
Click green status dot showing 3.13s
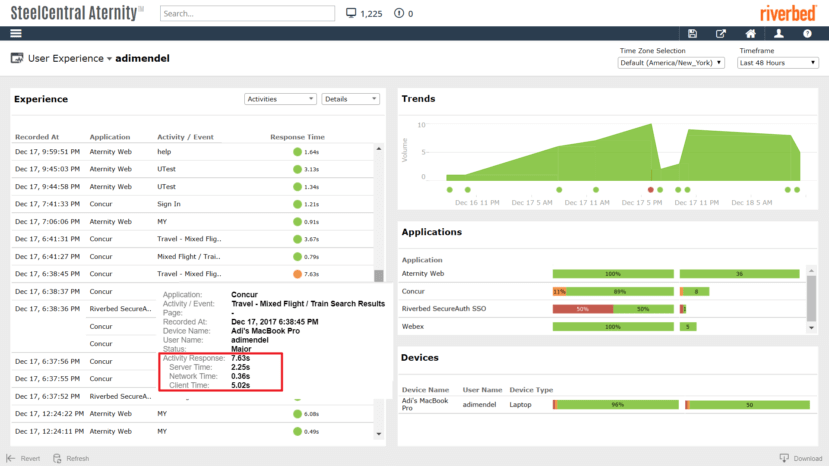click(297, 169)
